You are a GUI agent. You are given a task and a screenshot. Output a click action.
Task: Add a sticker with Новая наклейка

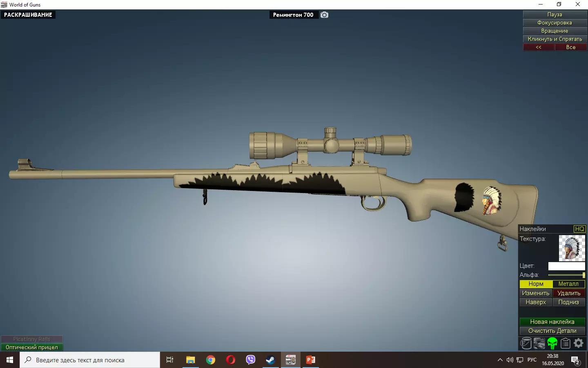point(552,322)
